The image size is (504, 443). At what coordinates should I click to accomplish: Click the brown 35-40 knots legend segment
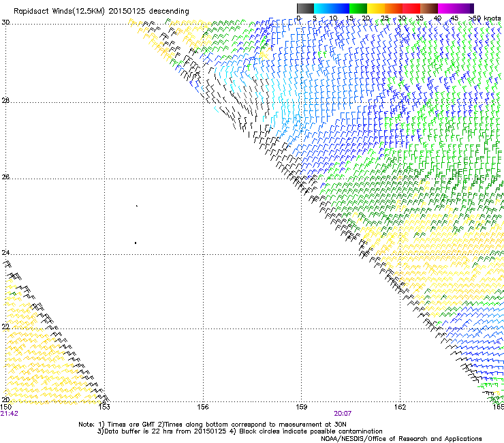pos(429,8)
